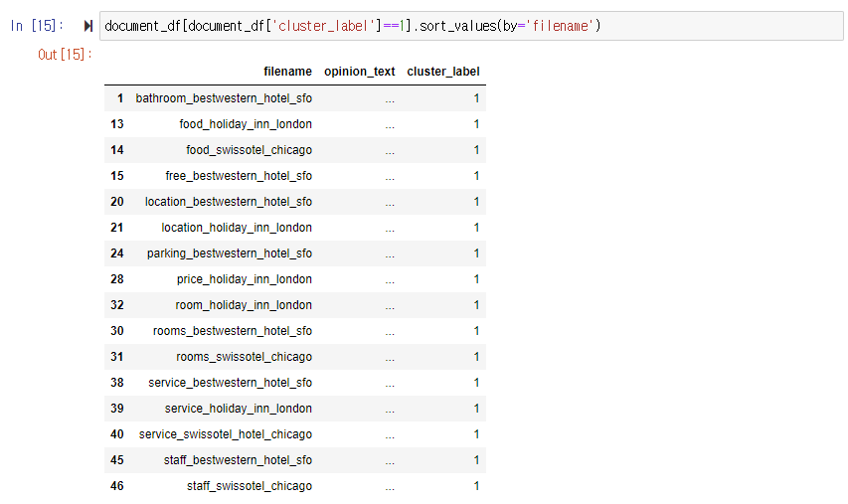Click the opinion_text ellipsis in row 1
The width and height of the screenshot is (848, 504).
(x=390, y=100)
